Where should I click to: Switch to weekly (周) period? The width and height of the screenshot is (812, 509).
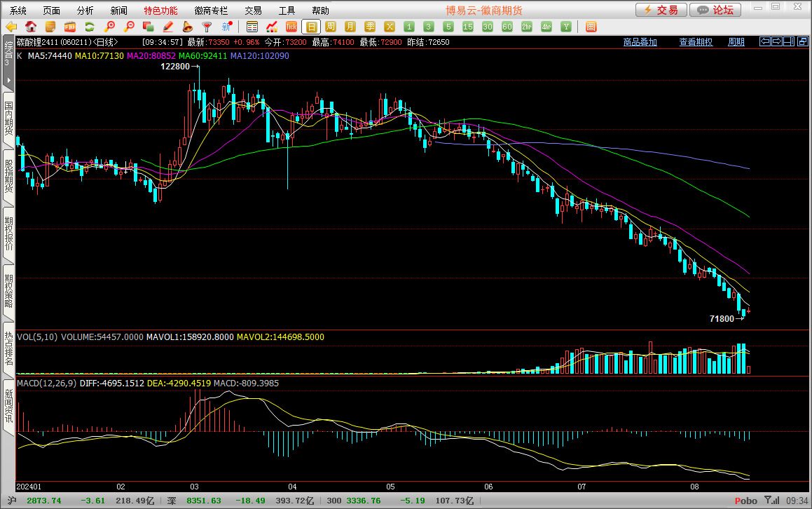tap(331, 27)
